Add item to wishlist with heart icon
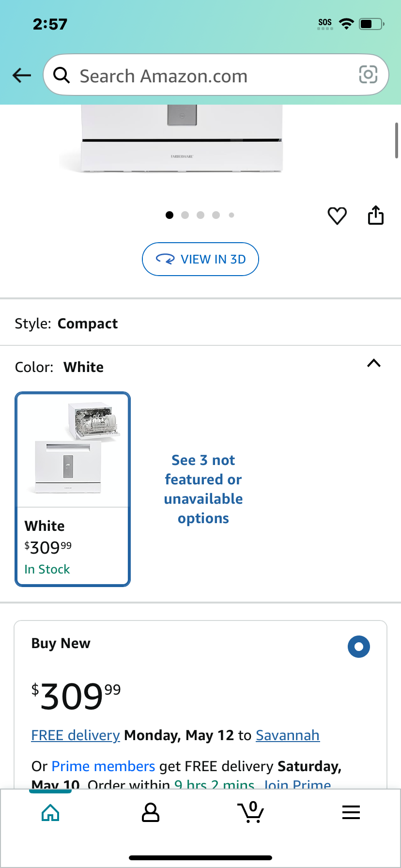401x868 pixels. point(337,216)
